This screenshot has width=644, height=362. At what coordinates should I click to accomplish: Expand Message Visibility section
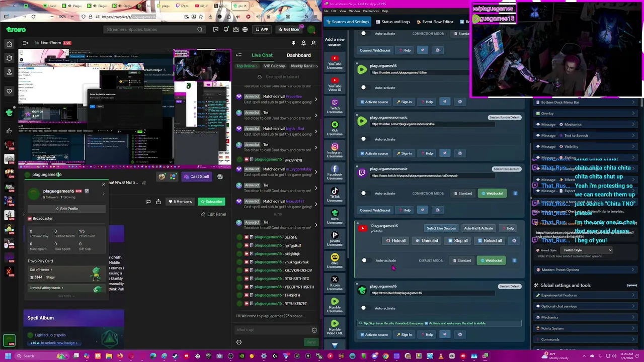point(586,146)
